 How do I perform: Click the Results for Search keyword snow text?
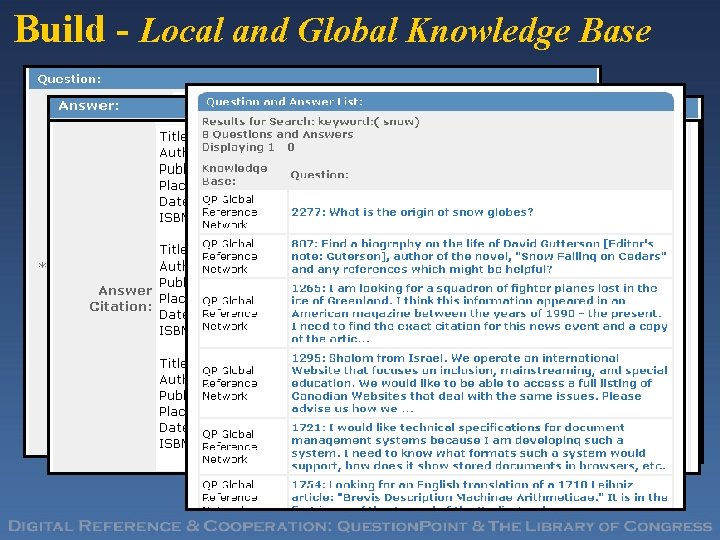310,122
